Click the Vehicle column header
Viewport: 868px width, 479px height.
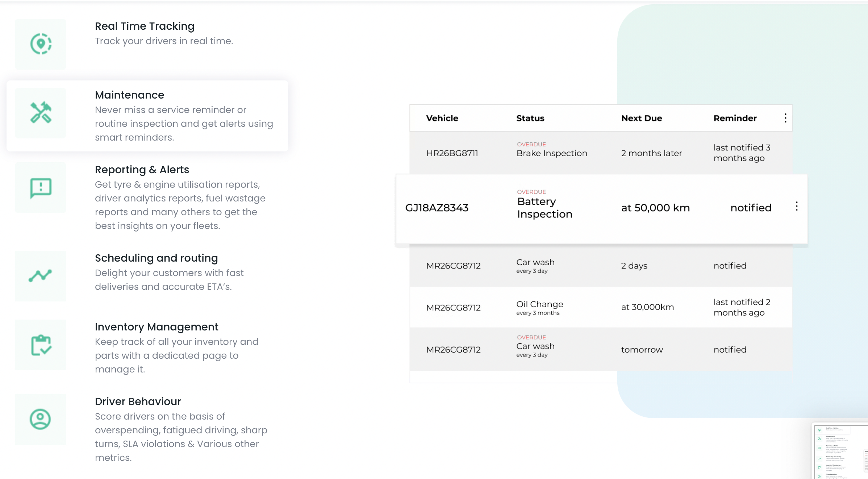pos(442,118)
